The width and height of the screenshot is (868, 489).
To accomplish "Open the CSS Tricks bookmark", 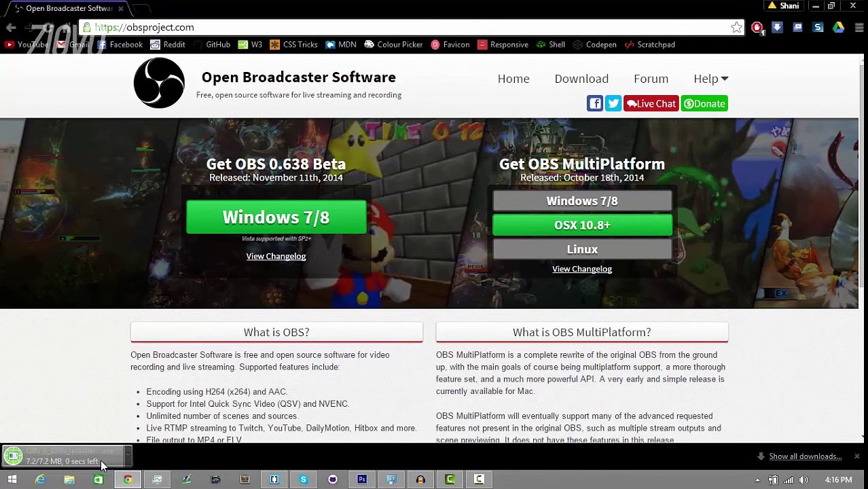I will (293, 44).
